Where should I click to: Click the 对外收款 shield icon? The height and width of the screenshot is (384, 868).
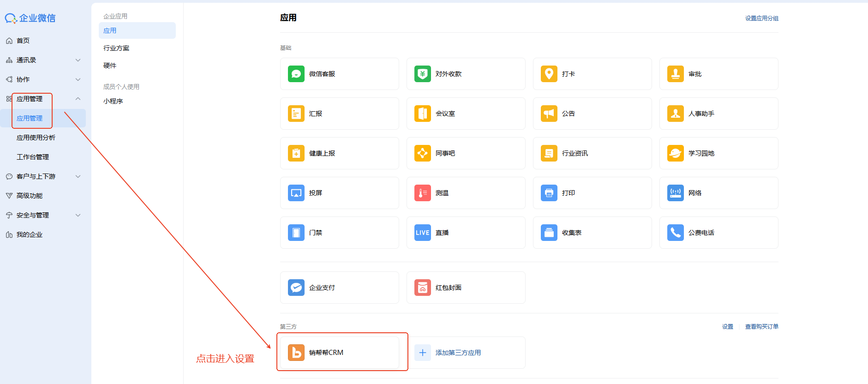(x=422, y=74)
